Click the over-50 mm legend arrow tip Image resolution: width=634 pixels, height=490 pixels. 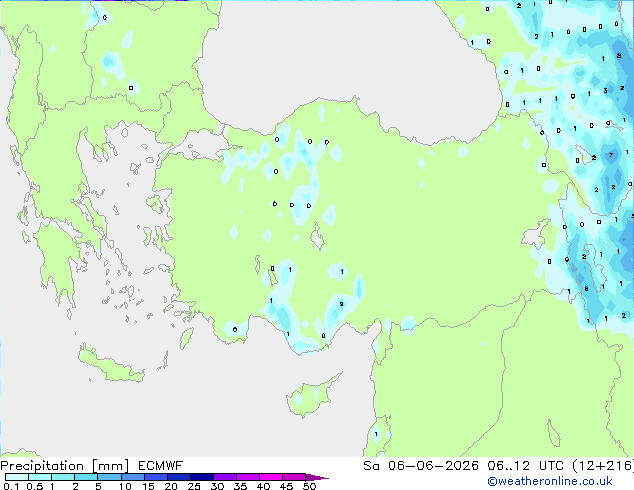click(x=317, y=477)
